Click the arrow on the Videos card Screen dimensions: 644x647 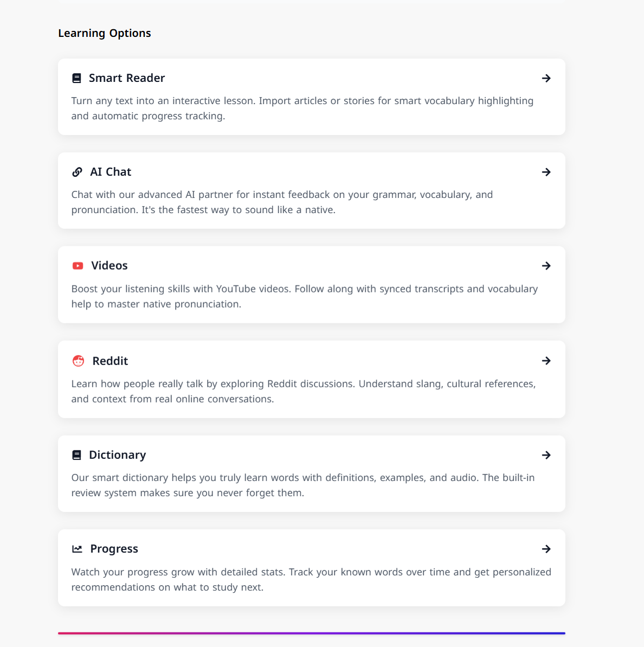(546, 266)
